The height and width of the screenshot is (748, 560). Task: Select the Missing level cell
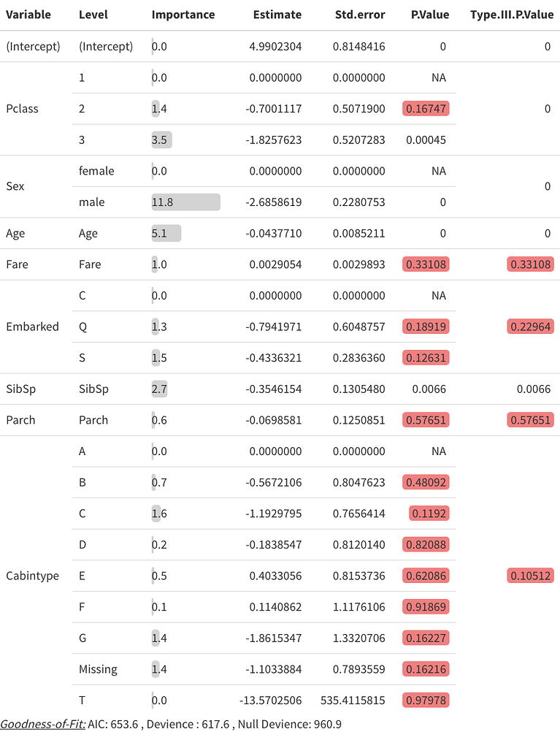[98, 669]
